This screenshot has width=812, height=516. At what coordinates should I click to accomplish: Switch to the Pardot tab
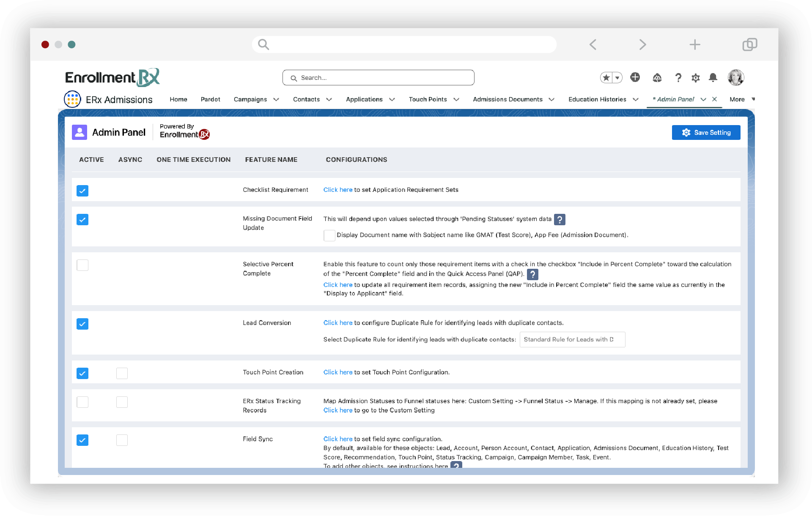(x=210, y=99)
